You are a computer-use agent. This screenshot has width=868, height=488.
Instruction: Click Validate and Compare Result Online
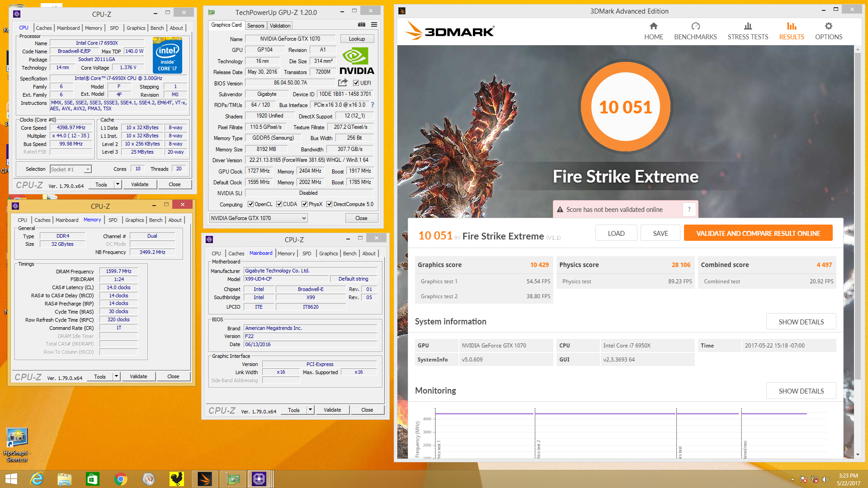tap(758, 233)
